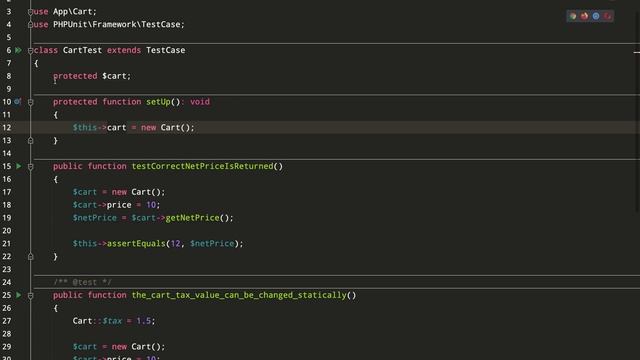Collapse the use App\Cart import fold
The image size is (640, 360).
click(31, 12)
